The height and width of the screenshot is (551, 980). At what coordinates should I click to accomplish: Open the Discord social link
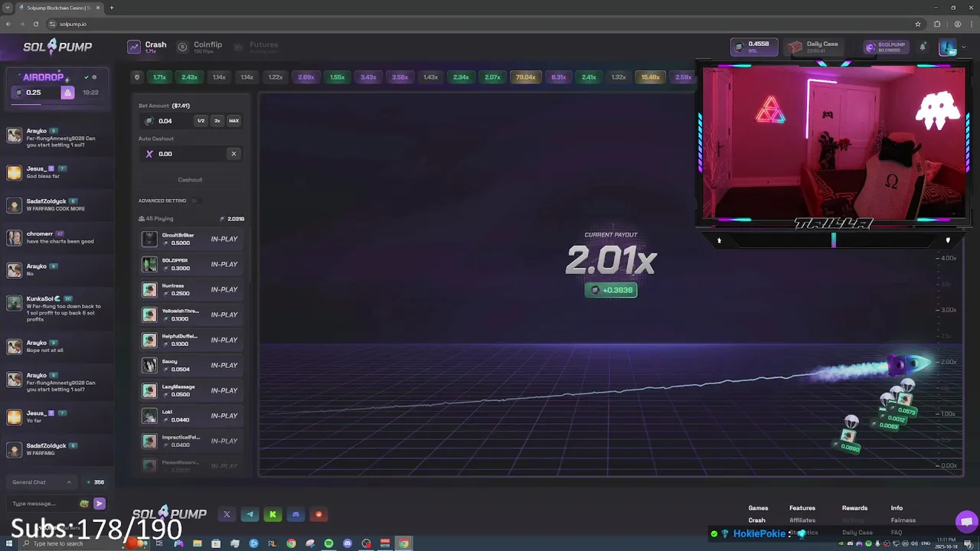pos(296,514)
